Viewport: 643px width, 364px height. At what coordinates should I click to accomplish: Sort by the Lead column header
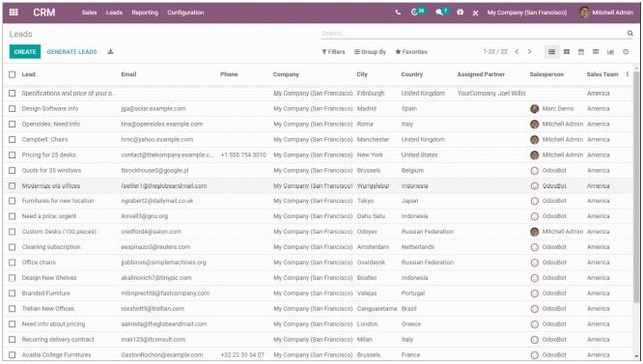click(28, 74)
